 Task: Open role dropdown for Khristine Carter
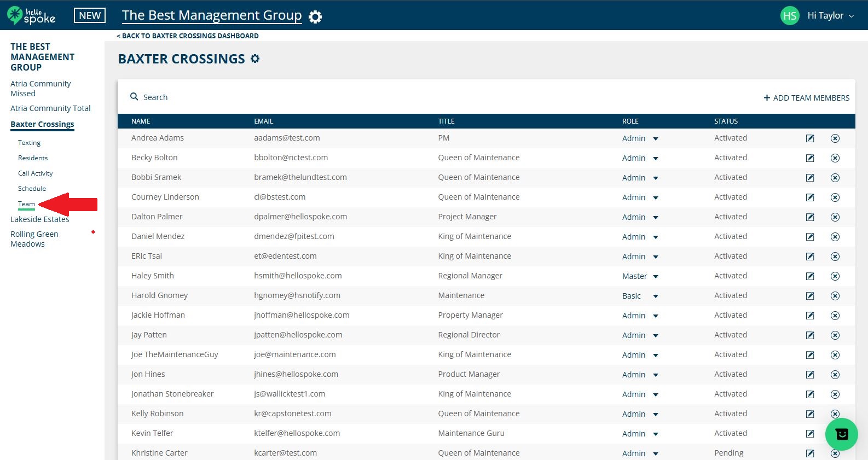[640, 453]
